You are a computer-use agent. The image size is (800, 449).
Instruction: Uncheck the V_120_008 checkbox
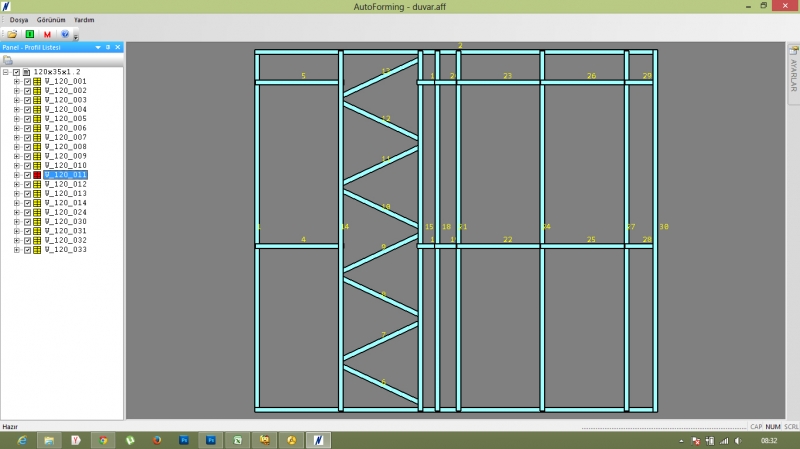pyautogui.click(x=28, y=147)
